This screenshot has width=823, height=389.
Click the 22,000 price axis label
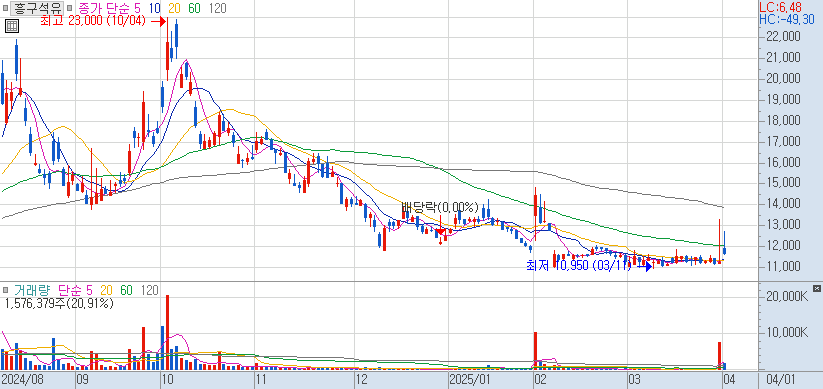(785, 37)
